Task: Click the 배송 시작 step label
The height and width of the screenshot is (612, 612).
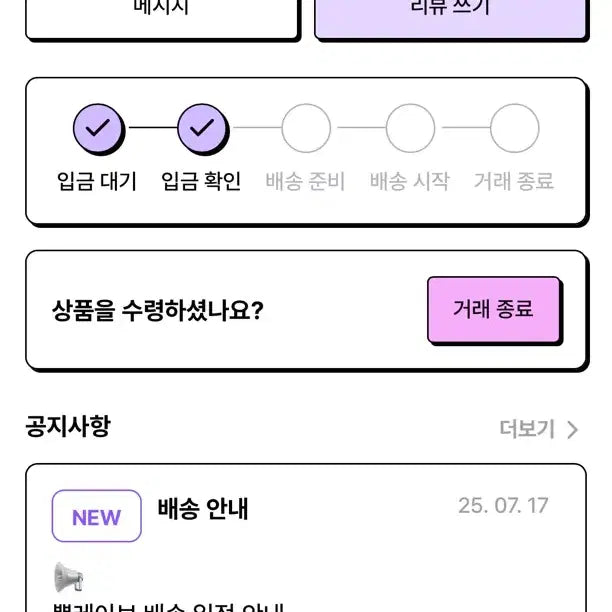Action: [x=410, y=181]
